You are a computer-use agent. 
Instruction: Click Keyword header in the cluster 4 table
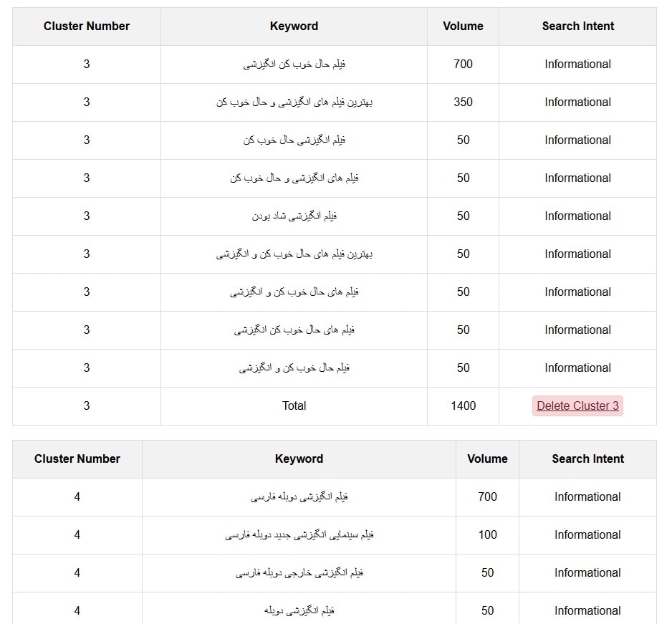[299, 459]
